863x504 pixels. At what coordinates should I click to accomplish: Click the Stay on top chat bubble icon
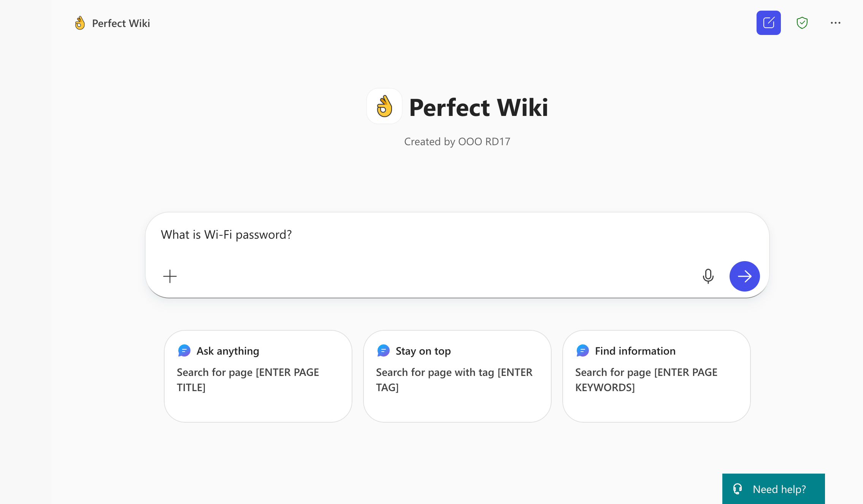(x=383, y=350)
